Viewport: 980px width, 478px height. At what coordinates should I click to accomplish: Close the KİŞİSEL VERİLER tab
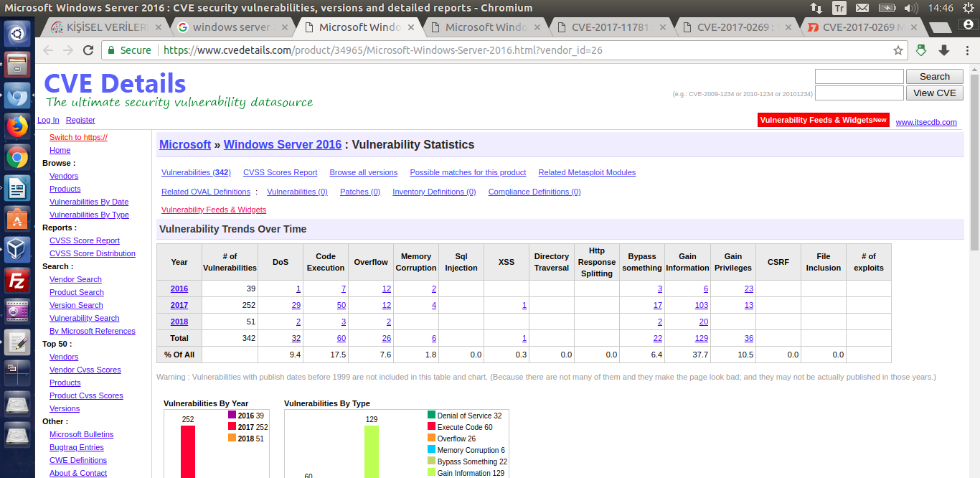pos(157,28)
